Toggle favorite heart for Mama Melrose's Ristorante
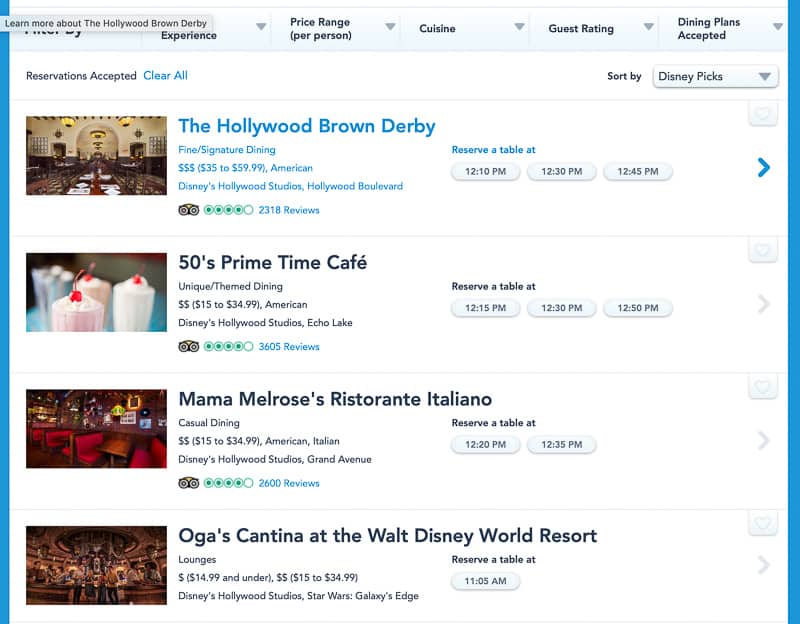This screenshot has height=624, width=800. pyautogui.click(x=763, y=387)
